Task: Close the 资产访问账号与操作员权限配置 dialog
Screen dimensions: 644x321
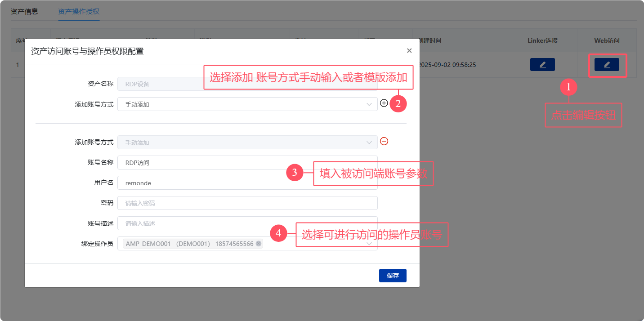Action: [409, 51]
